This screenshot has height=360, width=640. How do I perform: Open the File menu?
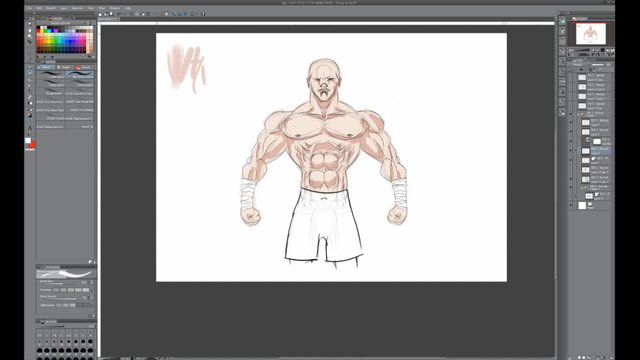pyautogui.click(x=29, y=8)
